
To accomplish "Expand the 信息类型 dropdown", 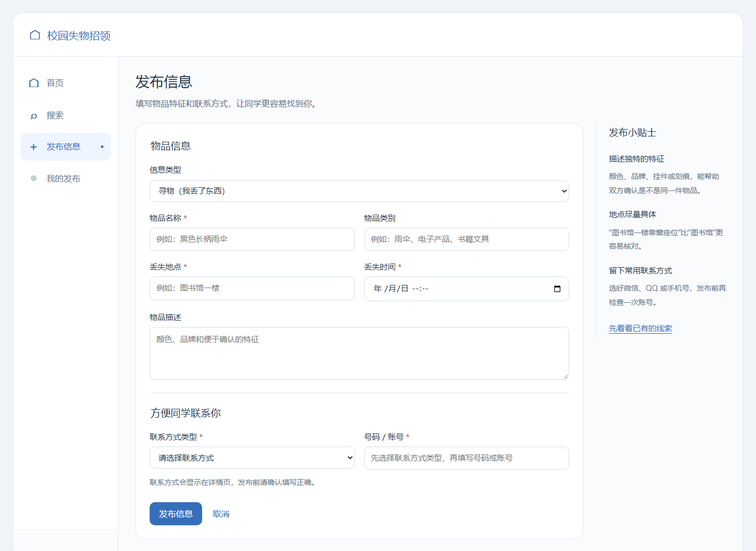I will pyautogui.click(x=359, y=191).
